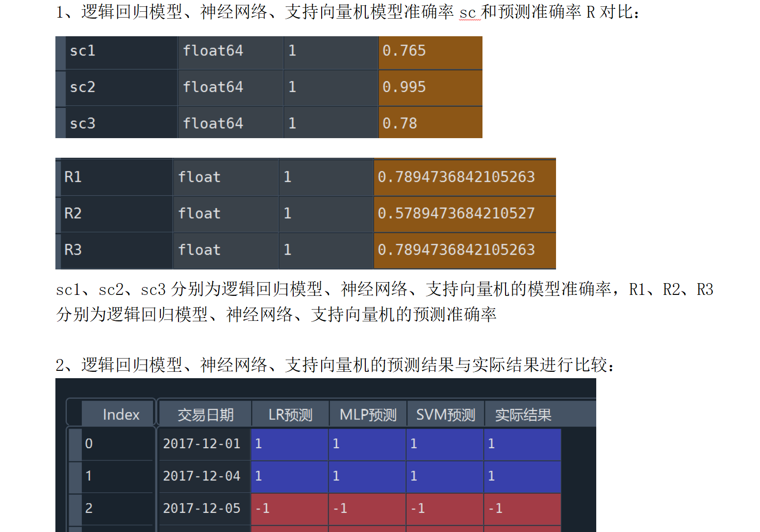Click the date cell 2017-12-04
760x532 pixels.
(204, 476)
